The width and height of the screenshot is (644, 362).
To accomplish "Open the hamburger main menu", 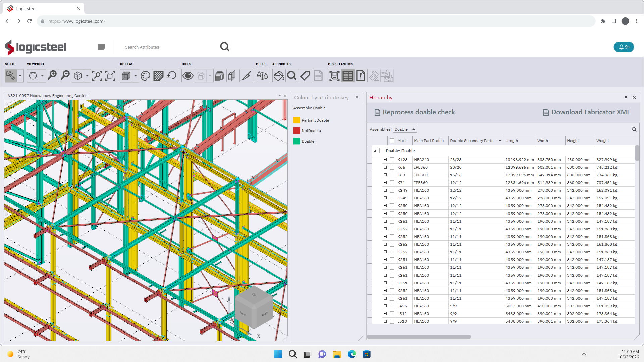I will point(101,47).
